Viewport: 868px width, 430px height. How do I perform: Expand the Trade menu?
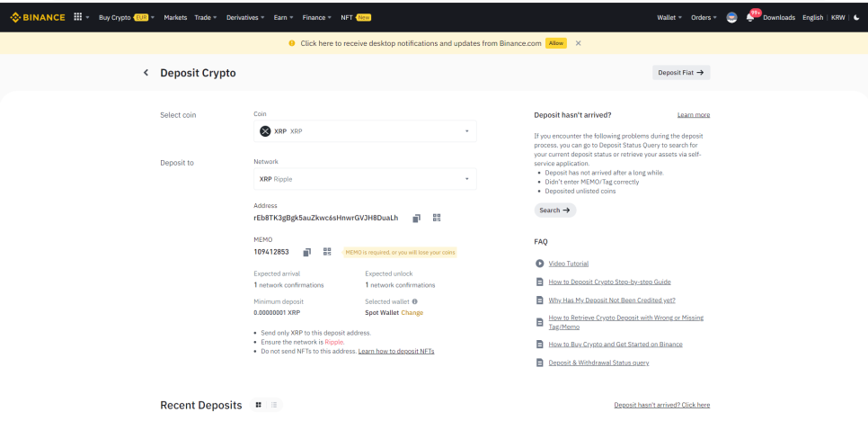[x=206, y=18]
